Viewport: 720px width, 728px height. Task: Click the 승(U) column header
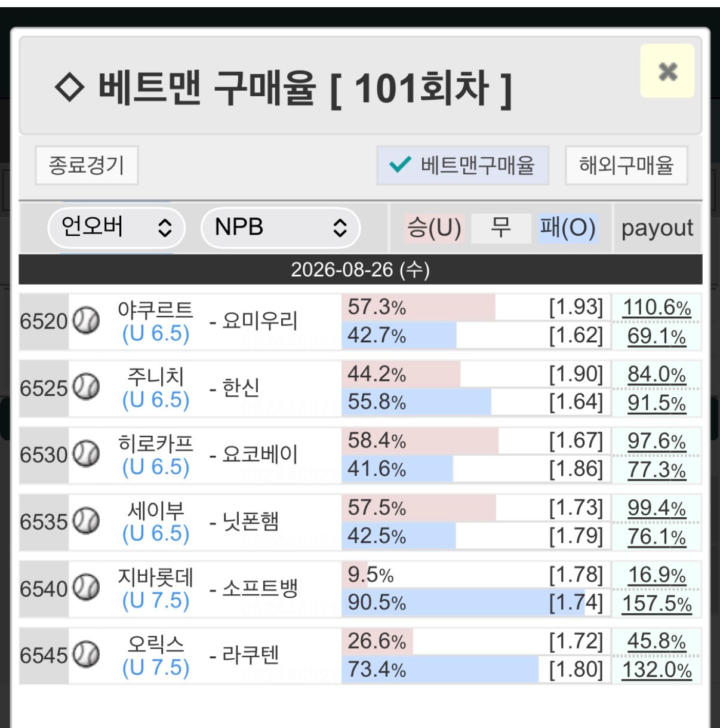(434, 228)
